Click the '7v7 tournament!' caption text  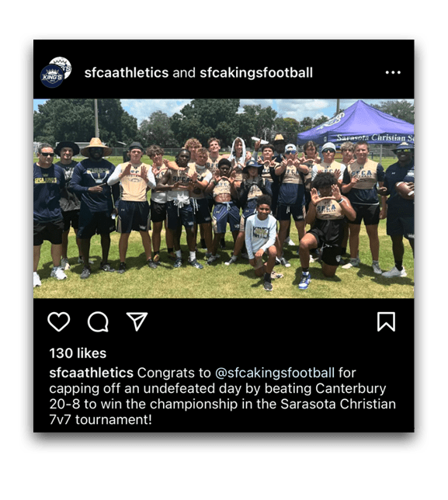click(100, 419)
